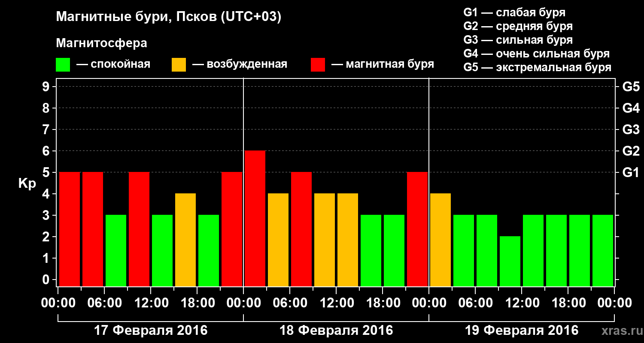Screen dimensions: 644x343
Task: Click '18:00' time label under 17 February
Action: pos(197,303)
